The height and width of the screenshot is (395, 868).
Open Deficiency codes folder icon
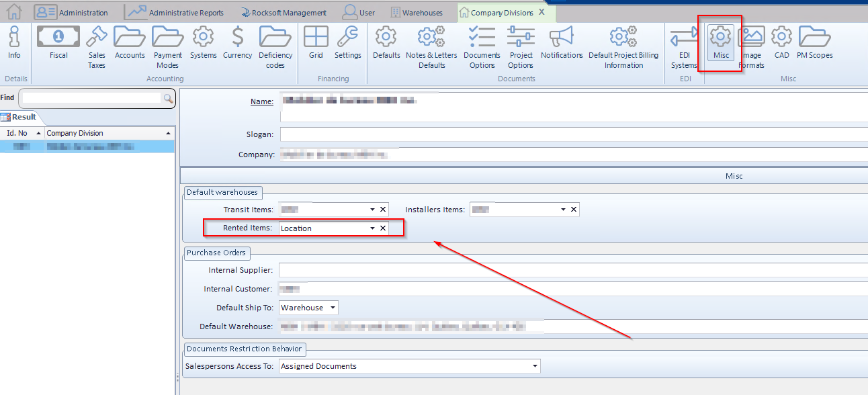275,38
